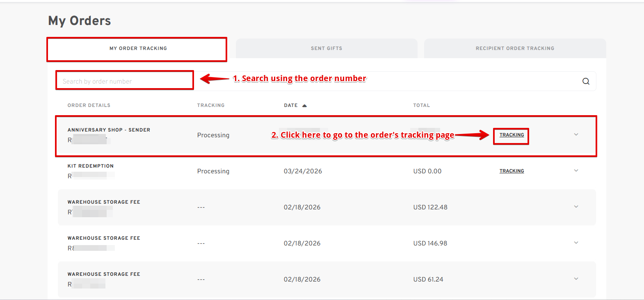Click the search magnifier icon
The width and height of the screenshot is (644, 300).
(586, 81)
